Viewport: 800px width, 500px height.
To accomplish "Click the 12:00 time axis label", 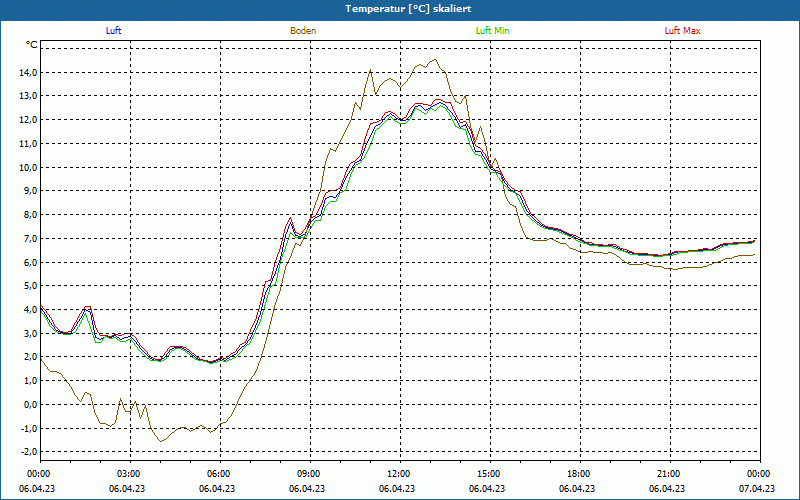I will (x=397, y=474).
